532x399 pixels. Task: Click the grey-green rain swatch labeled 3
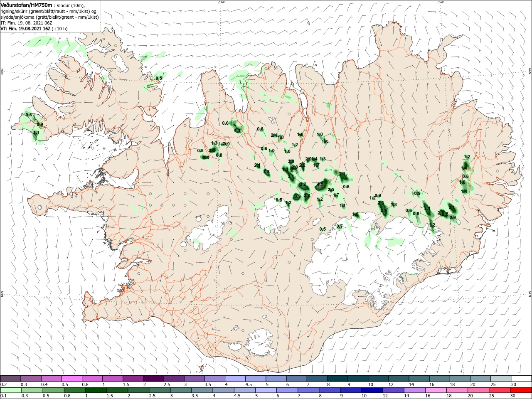[x=181, y=390]
